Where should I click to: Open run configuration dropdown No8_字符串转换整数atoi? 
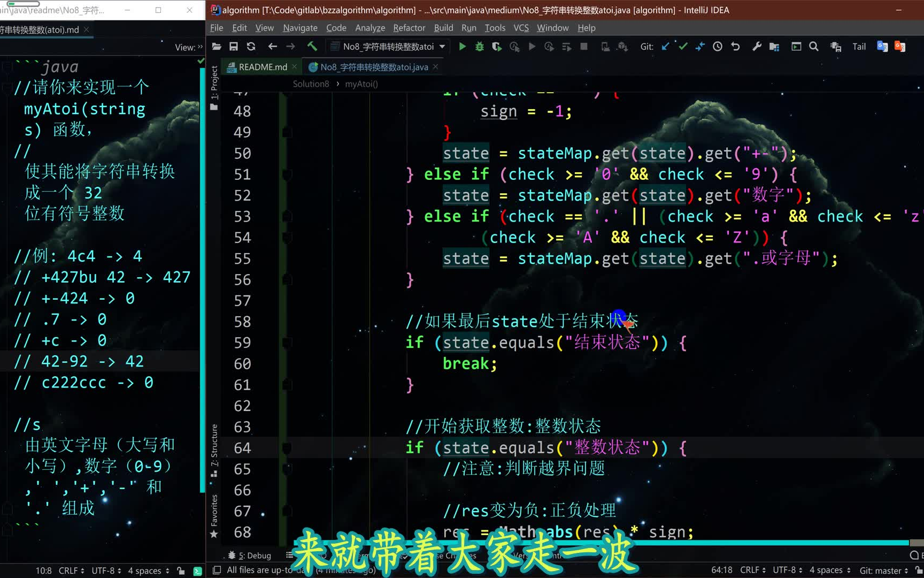point(388,47)
